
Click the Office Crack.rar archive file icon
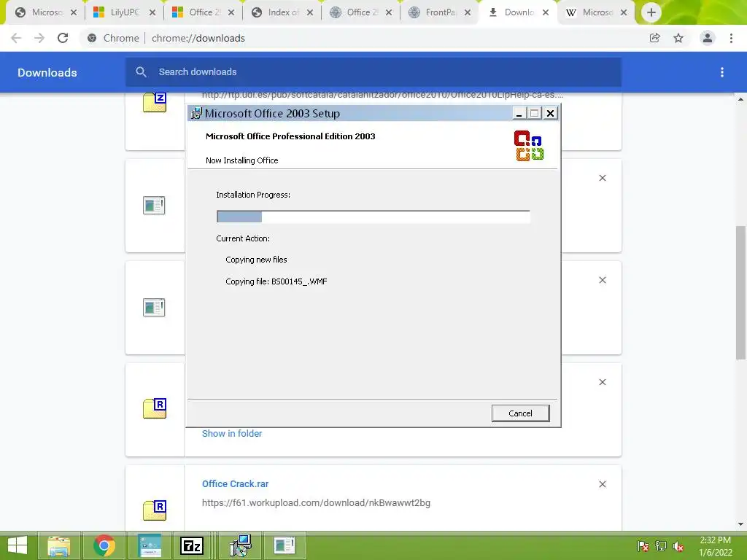(x=155, y=510)
